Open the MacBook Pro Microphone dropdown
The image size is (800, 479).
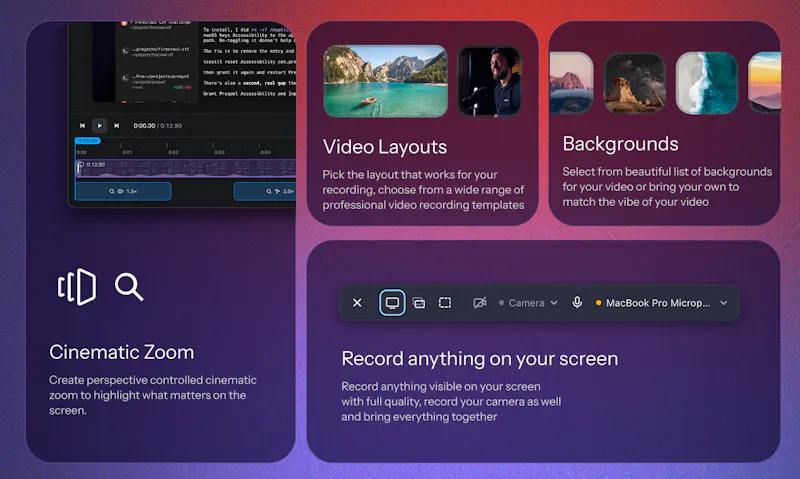[662, 303]
